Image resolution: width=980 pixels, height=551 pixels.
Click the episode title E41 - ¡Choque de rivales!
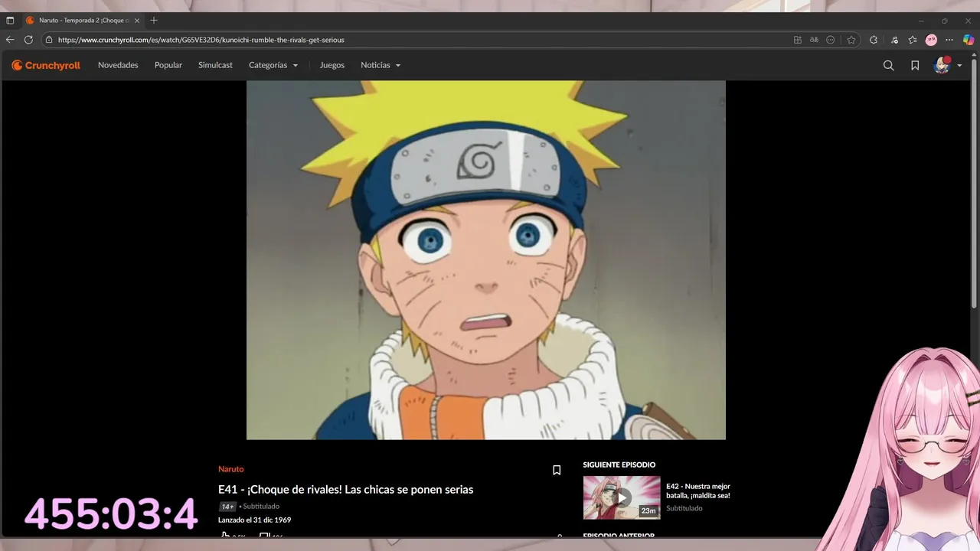(345, 490)
